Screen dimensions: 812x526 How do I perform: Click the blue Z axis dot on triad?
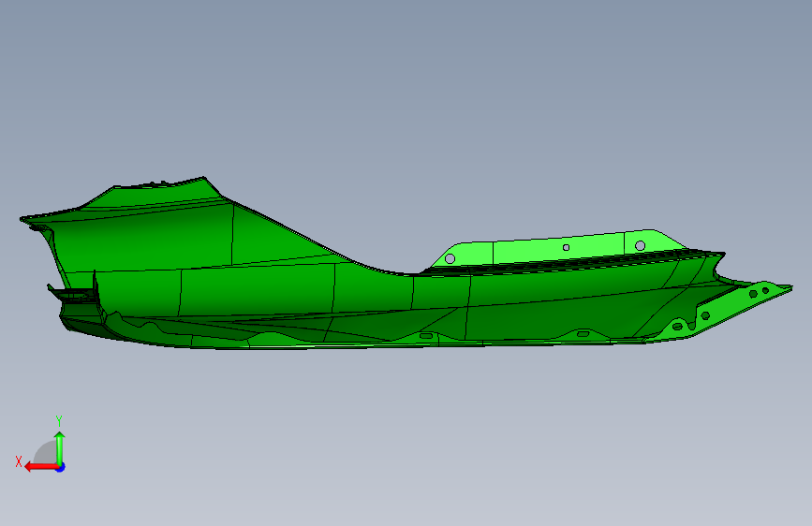coord(61,467)
